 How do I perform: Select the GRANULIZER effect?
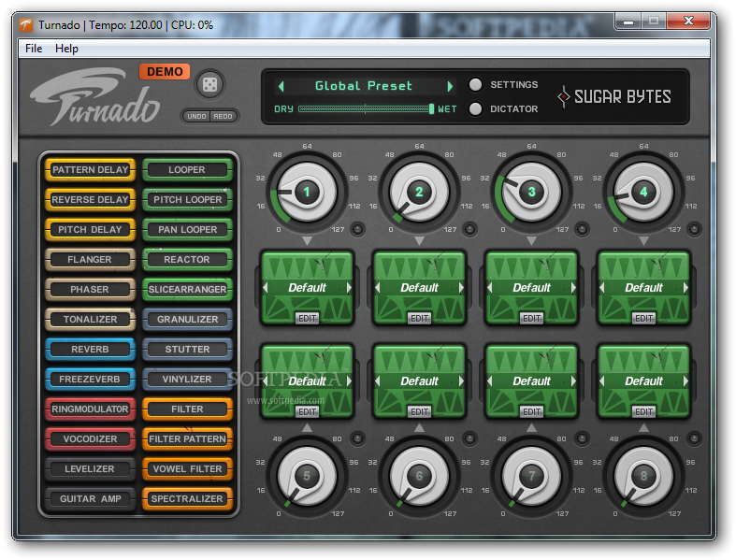187,319
